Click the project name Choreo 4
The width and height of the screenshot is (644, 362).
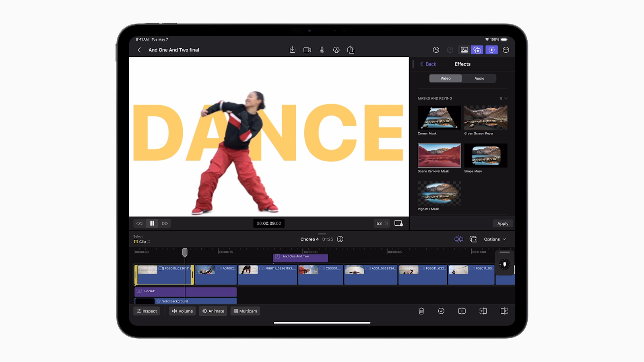click(310, 239)
